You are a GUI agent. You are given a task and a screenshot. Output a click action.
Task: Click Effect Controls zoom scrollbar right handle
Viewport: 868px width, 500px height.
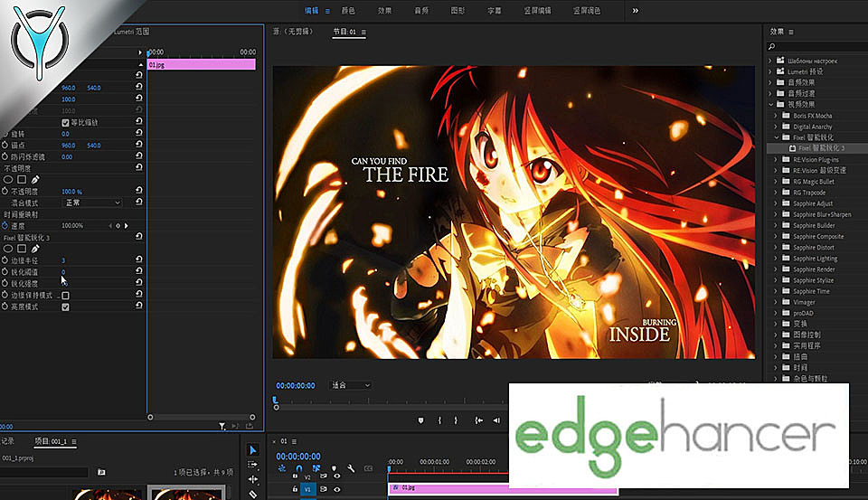coord(252,417)
